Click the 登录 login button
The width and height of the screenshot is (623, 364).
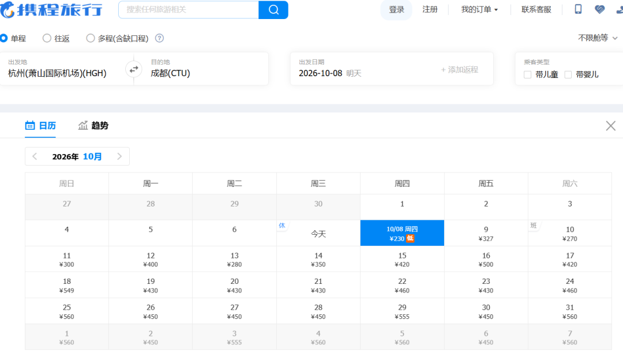coord(396,10)
